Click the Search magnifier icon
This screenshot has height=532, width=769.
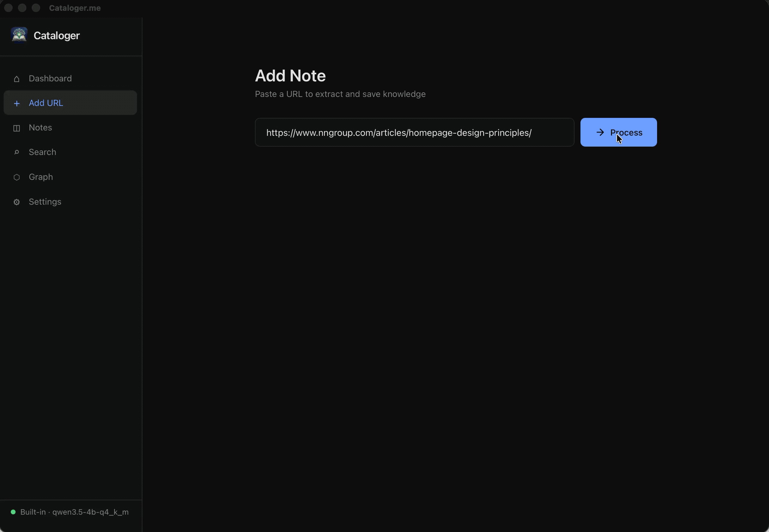coord(17,152)
